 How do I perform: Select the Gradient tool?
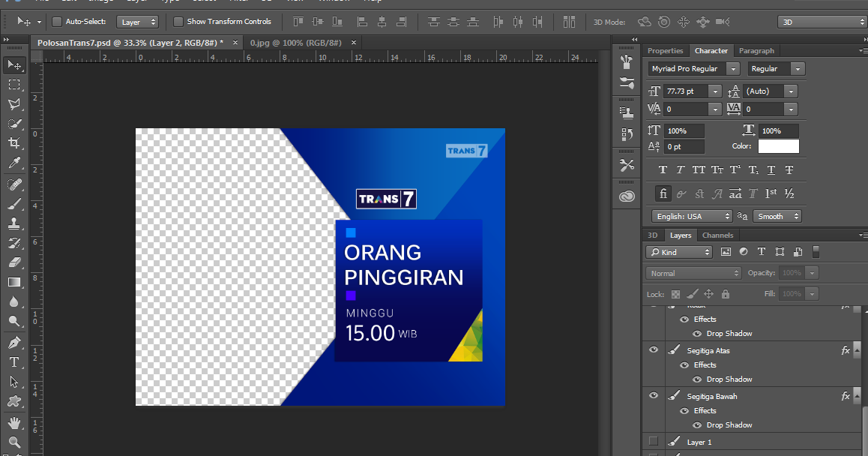pos(14,282)
